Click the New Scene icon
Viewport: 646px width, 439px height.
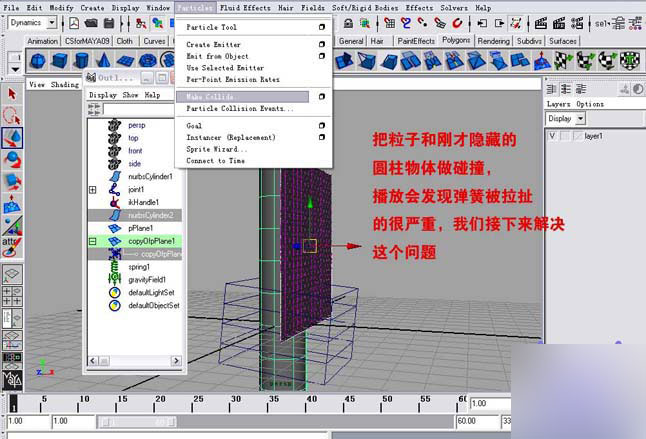click(x=74, y=23)
